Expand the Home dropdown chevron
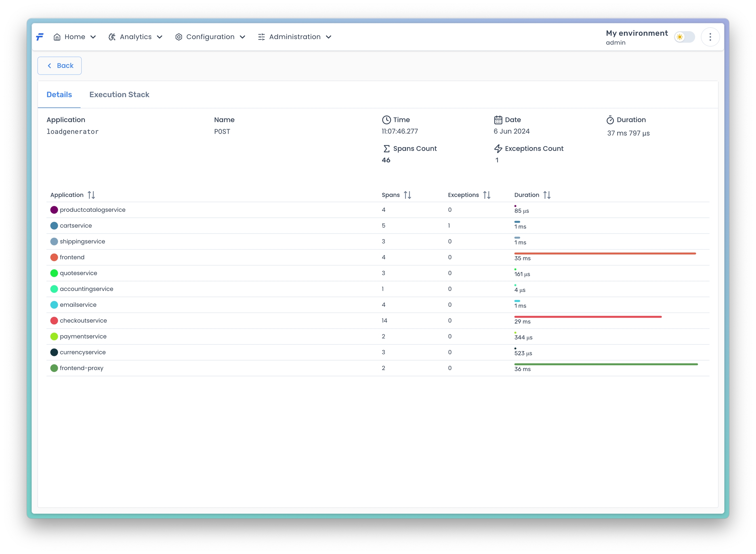756x554 pixels. click(x=93, y=37)
